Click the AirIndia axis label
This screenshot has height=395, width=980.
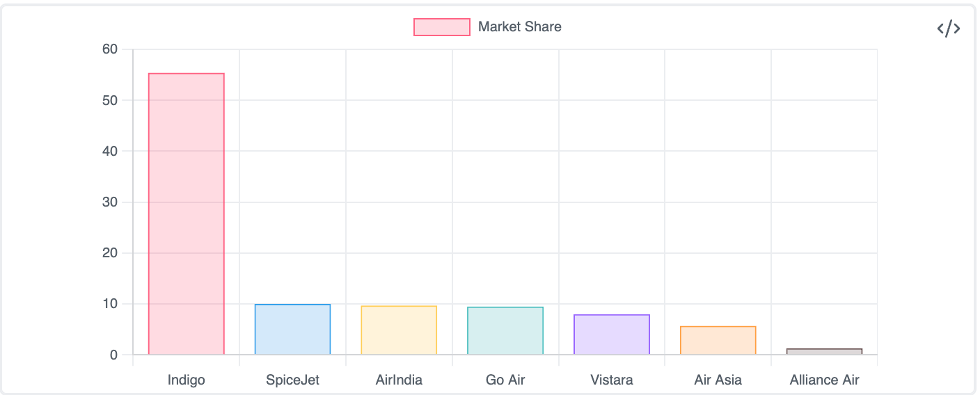pos(399,380)
